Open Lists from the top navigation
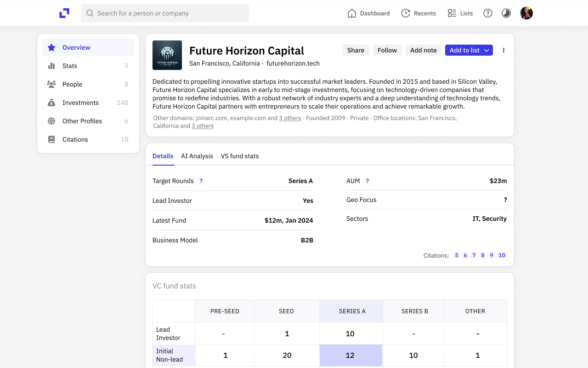Image resolution: width=588 pixels, height=368 pixels. click(x=460, y=13)
